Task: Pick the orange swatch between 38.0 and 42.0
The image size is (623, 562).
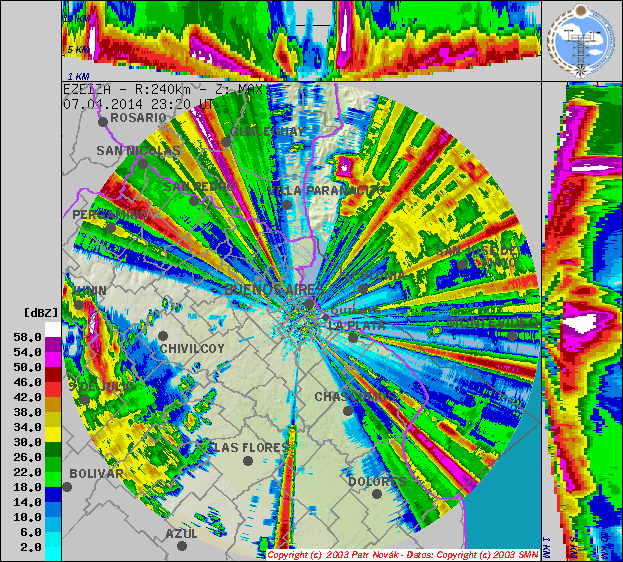Action: pyautogui.click(x=53, y=405)
